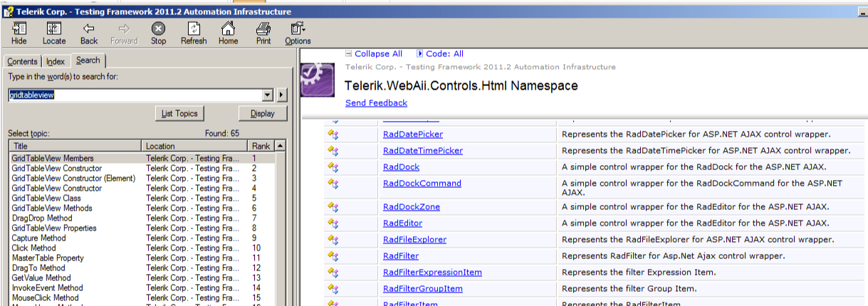Select the GridTableView Properties topic

pyautogui.click(x=142, y=228)
